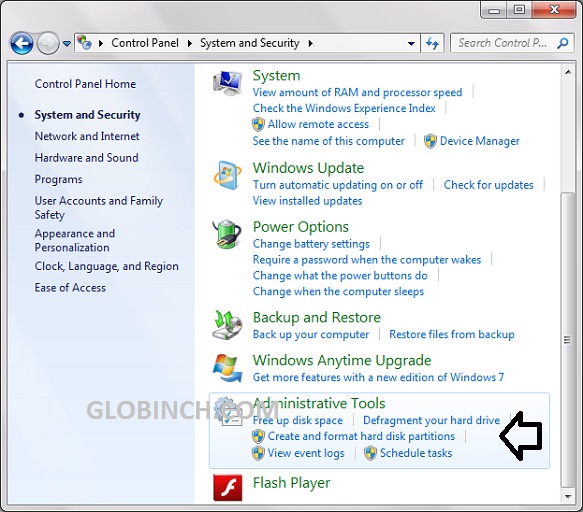Click the Power Options battery icon
Image resolution: width=583 pixels, height=512 pixels.
227,234
